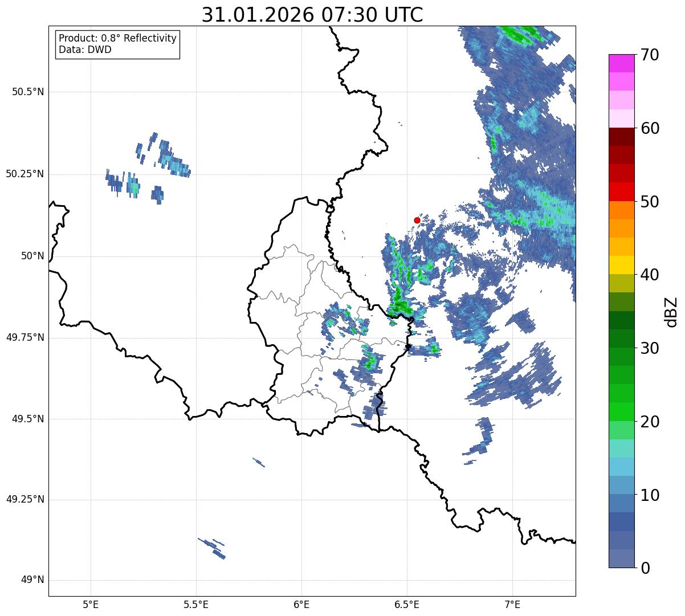Click the '50°N' latitude label
The width and height of the screenshot is (685, 616).
point(32,256)
